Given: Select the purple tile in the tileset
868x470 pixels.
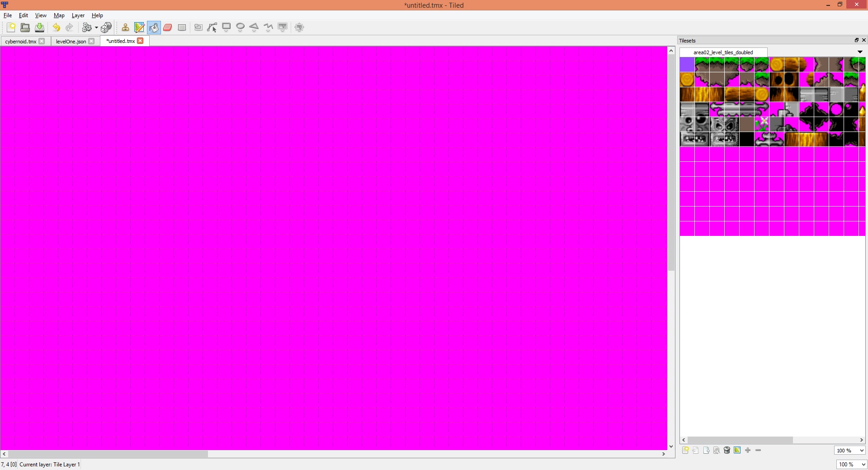Looking at the screenshot, I should click(x=687, y=65).
